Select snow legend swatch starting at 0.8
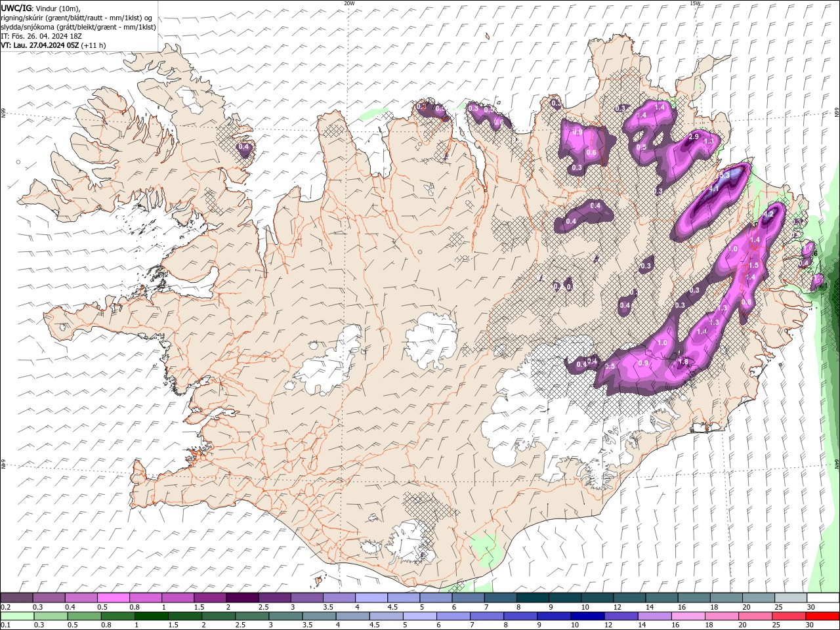The height and width of the screenshot is (630, 840). point(145,598)
